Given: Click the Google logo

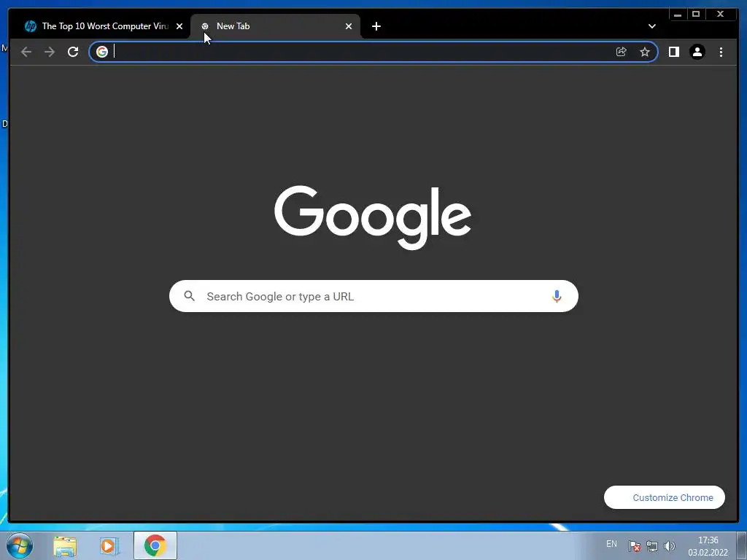Looking at the screenshot, I should click(x=373, y=217).
